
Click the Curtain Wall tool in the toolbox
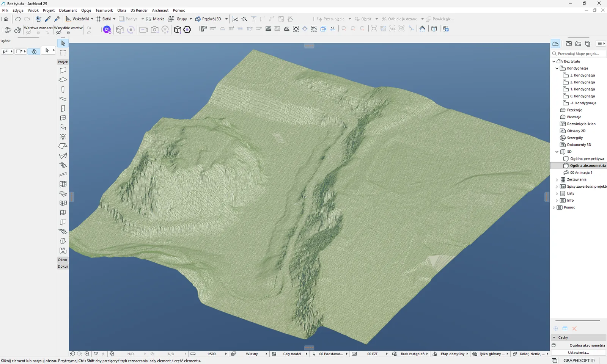(x=63, y=184)
